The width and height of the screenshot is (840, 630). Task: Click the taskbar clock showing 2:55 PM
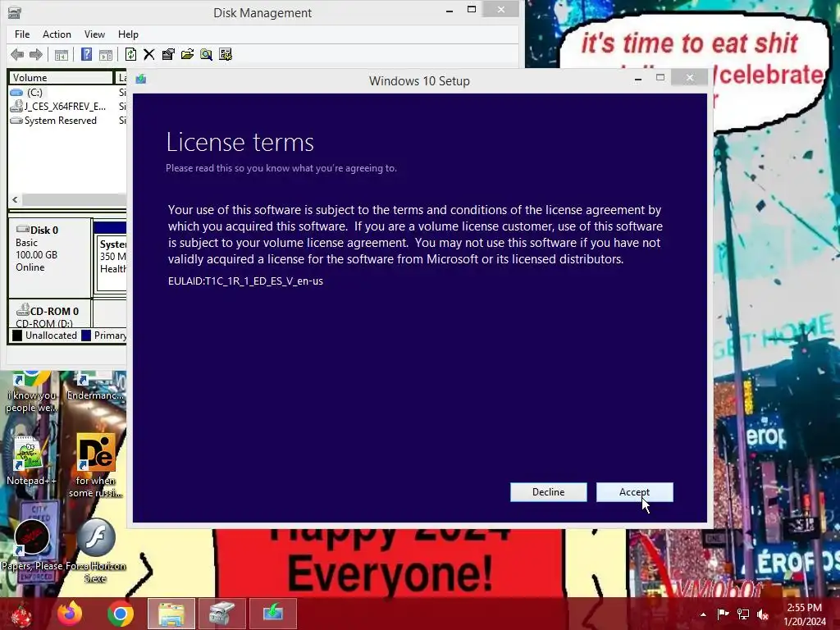tap(805, 614)
